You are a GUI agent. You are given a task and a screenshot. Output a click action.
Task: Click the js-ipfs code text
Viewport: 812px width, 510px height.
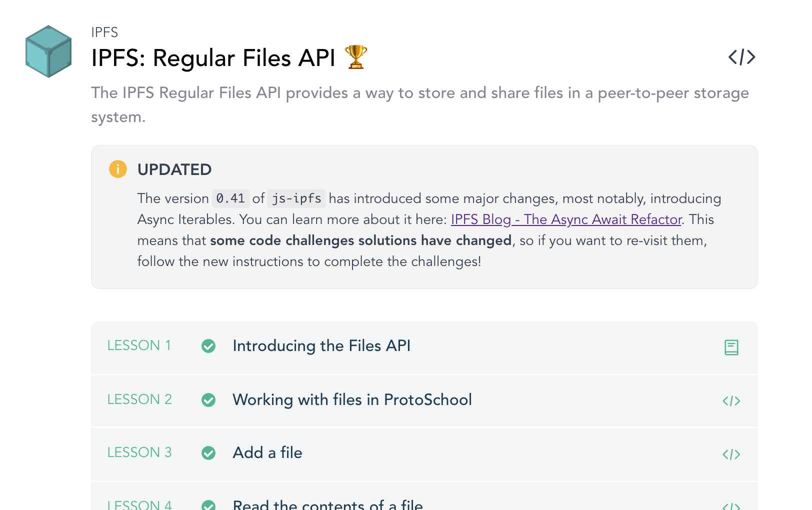click(296, 198)
